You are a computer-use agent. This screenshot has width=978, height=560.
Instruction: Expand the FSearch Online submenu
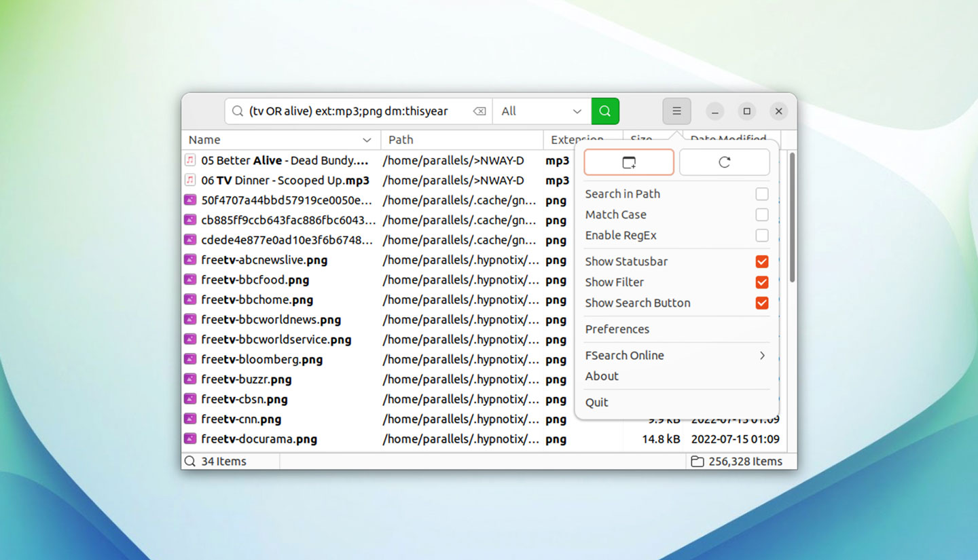pyautogui.click(x=675, y=356)
